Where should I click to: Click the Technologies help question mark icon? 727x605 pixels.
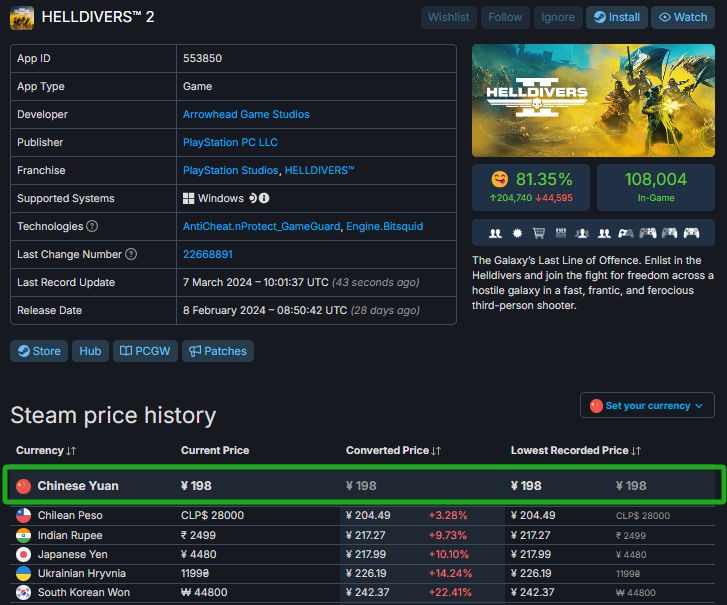92,227
